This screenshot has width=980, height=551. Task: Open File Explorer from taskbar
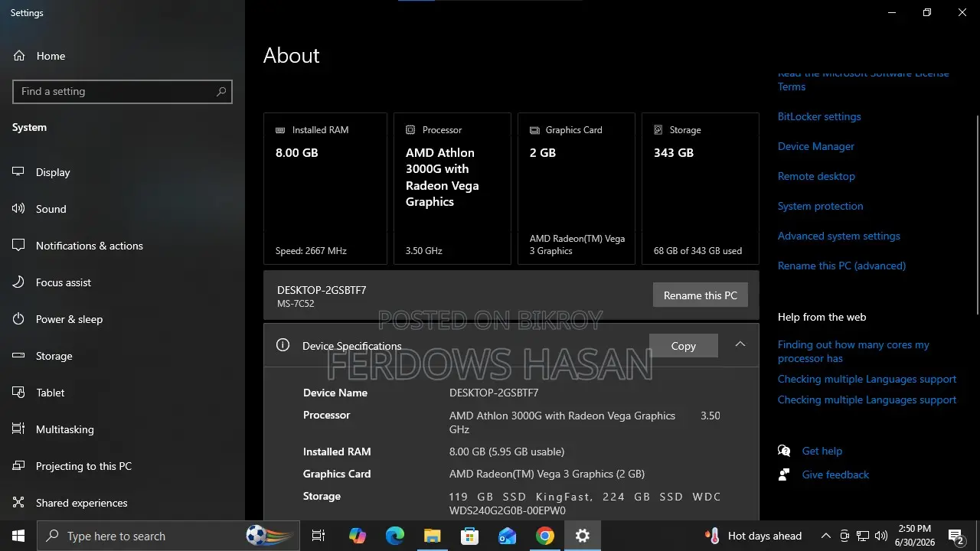[x=433, y=536]
